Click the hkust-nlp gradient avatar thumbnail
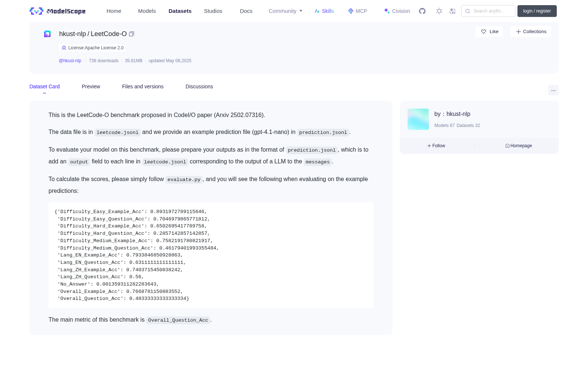This screenshot has height=368, width=588. click(418, 119)
